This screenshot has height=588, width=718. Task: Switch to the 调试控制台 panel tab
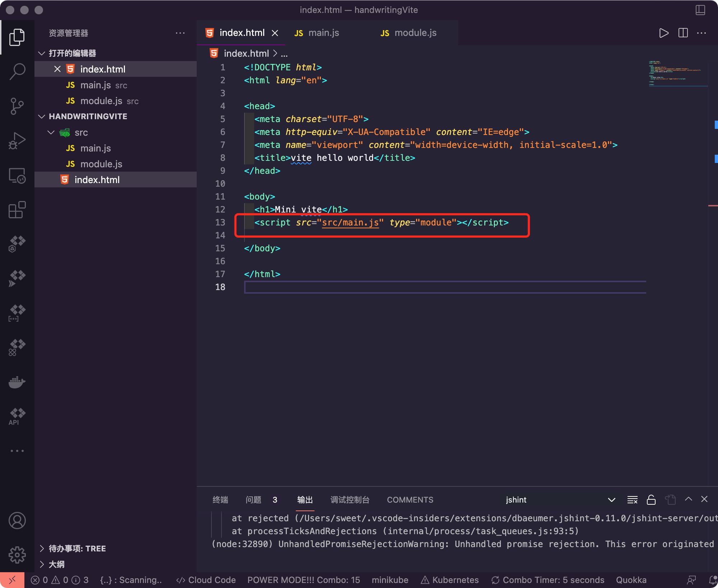click(350, 500)
